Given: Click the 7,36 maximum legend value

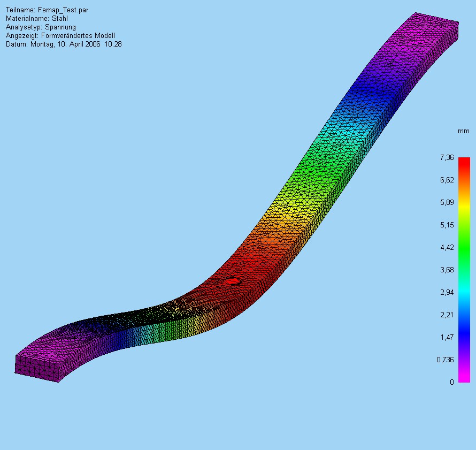Looking at the screenshot, I should pos(447,157).
